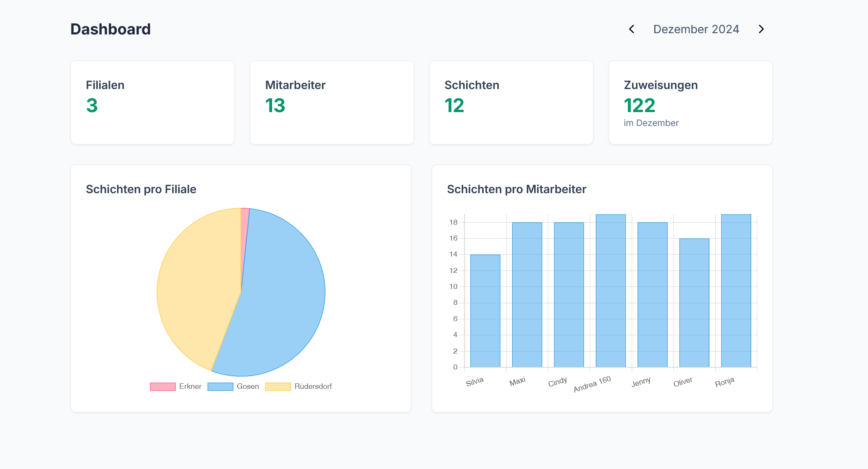Click the thin pink Erkner pie slice
The image size is (868, 469).
[x=244, y=235]
